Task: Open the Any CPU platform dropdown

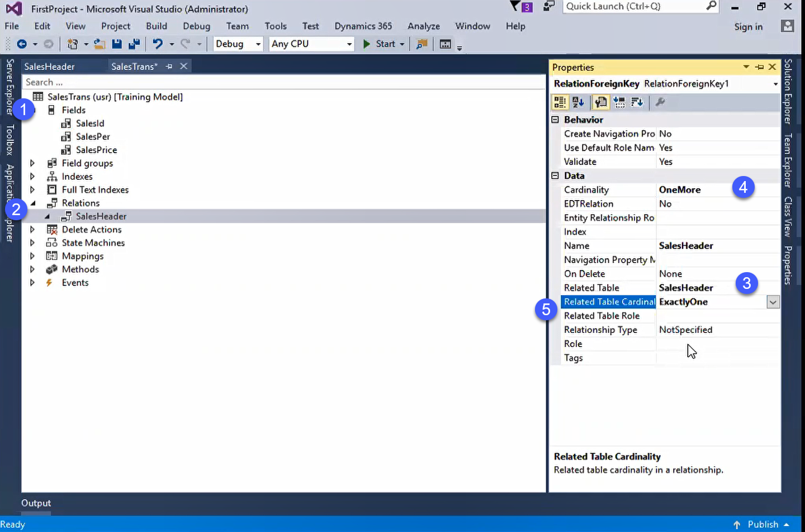Action: coord(349,44)
